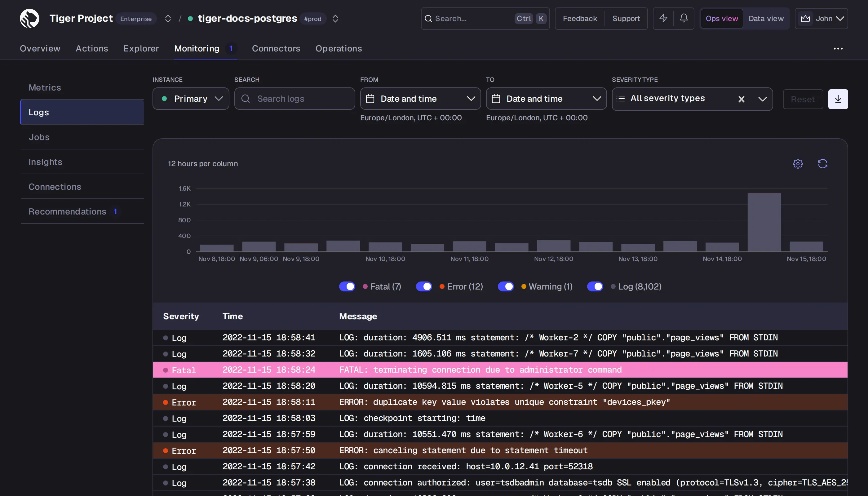The width and height of the screenshot is (868, 496).
Task: Open the lightning bolt quick actions icon
Action: pyautogui.click(x=663, y=18)
